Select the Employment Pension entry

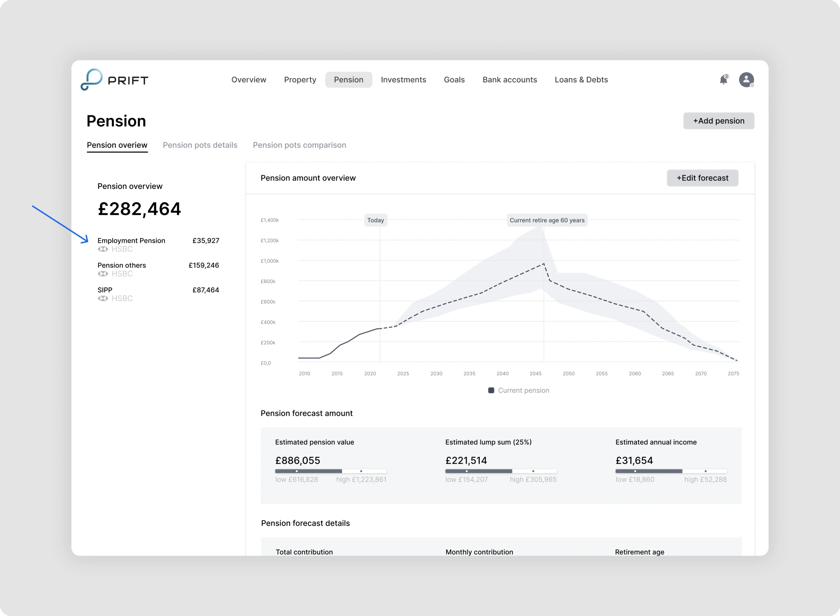click(131, 240)
